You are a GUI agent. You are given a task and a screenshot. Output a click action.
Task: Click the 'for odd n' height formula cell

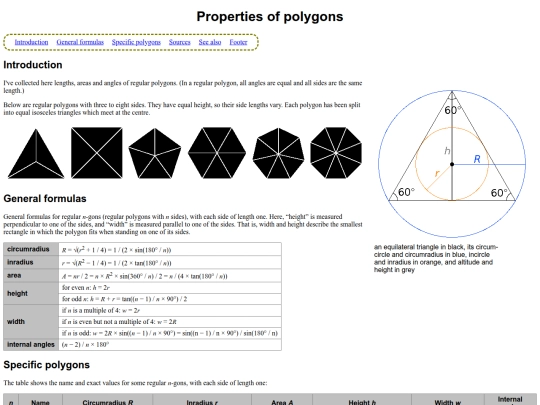coord(170,299)
